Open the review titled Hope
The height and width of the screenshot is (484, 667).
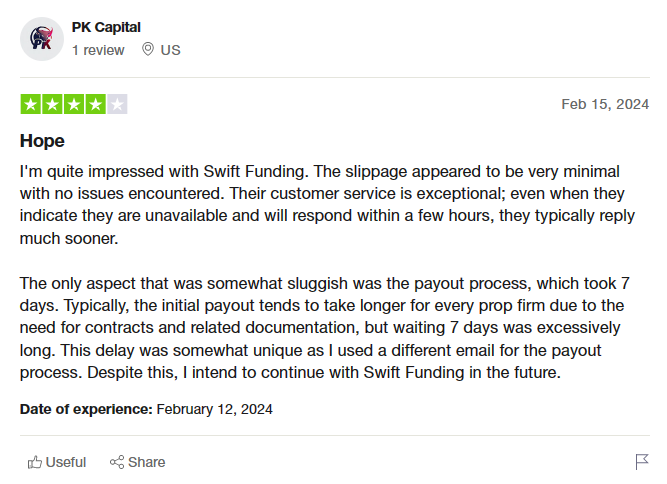pyautogui.click(x=42, y=141)
